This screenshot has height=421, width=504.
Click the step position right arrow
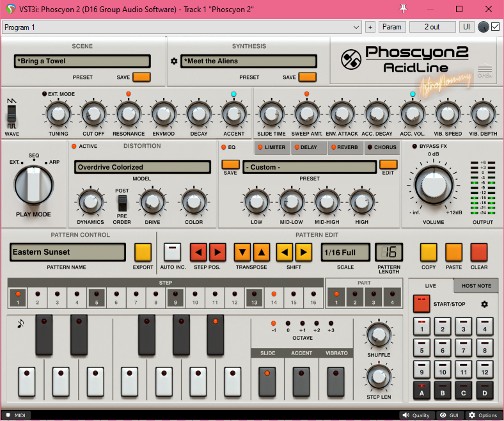pyautogui.click(x=217, y=252)
